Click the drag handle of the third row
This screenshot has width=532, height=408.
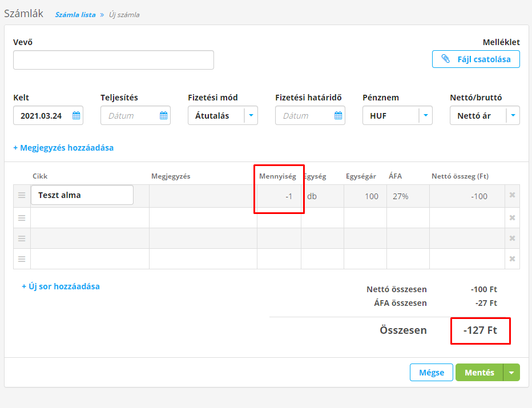click(22, 238)
